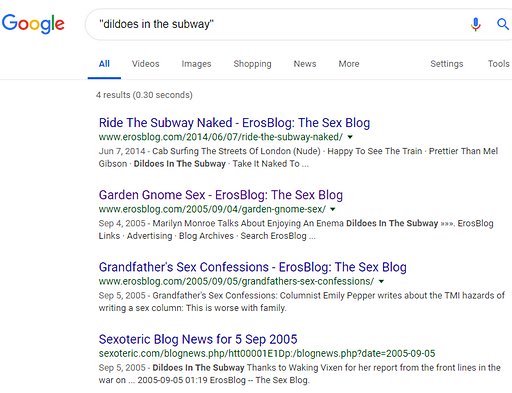
Task: Open the News results tab
Action: (305, 64)
